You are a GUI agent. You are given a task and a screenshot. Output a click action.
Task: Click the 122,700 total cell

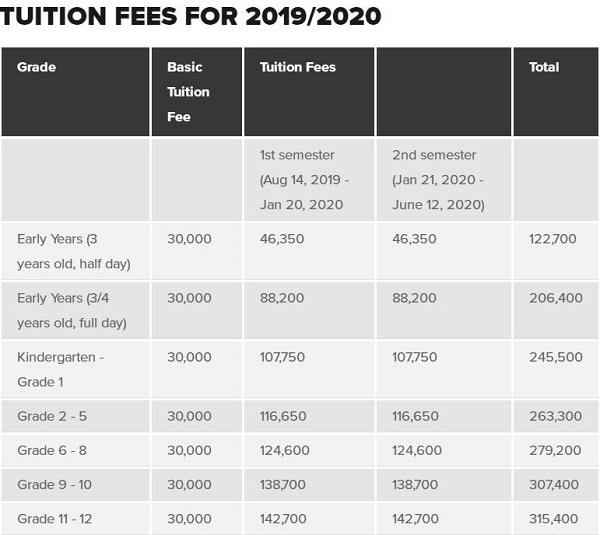point(553,239)
